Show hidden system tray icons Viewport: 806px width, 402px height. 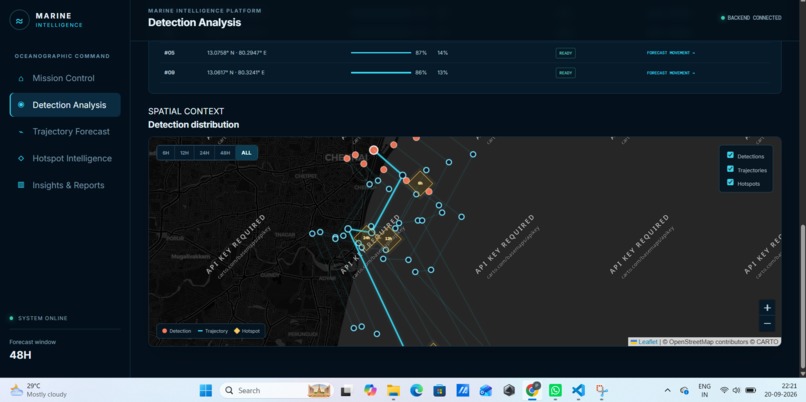668,390
